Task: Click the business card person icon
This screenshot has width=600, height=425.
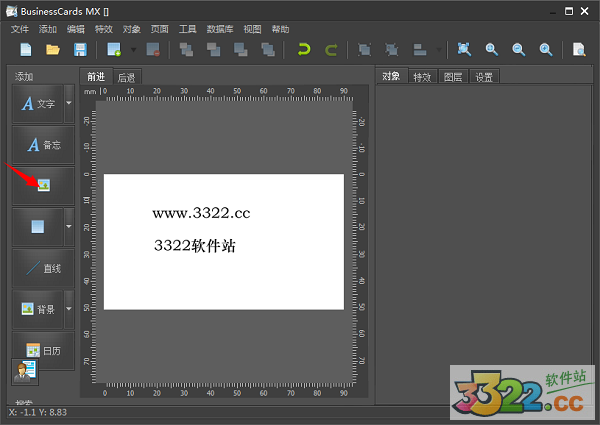Action: click(x=25, y=371)
